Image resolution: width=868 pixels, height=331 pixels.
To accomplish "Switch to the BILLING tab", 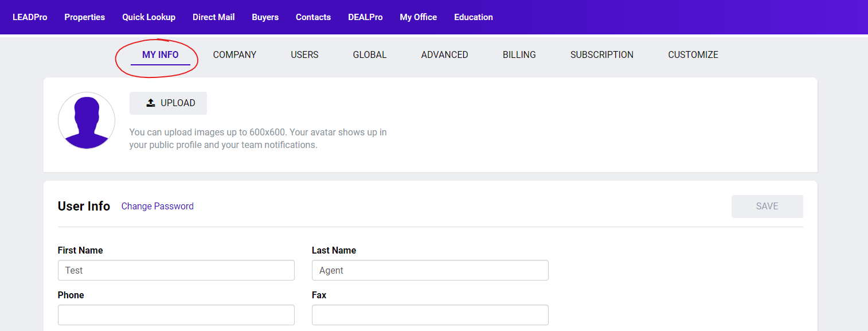I will [x=519, y=54].
